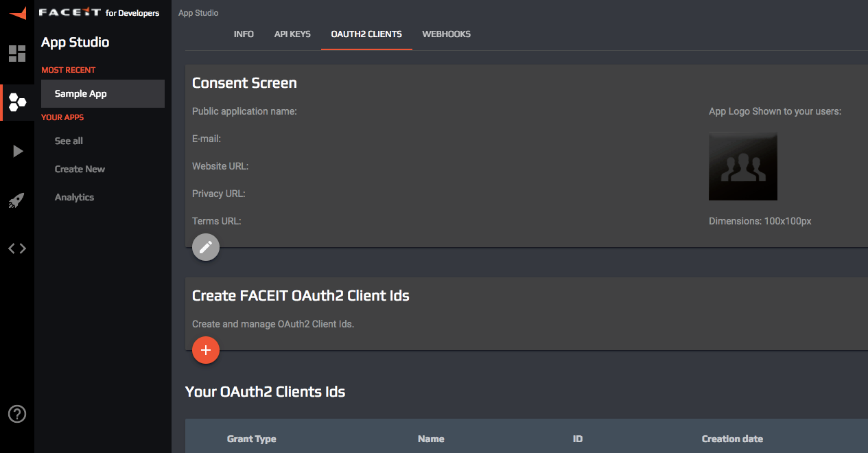Click Consent Screen heading
Viewport: 868px width, 453px height.
pos(244,83)
